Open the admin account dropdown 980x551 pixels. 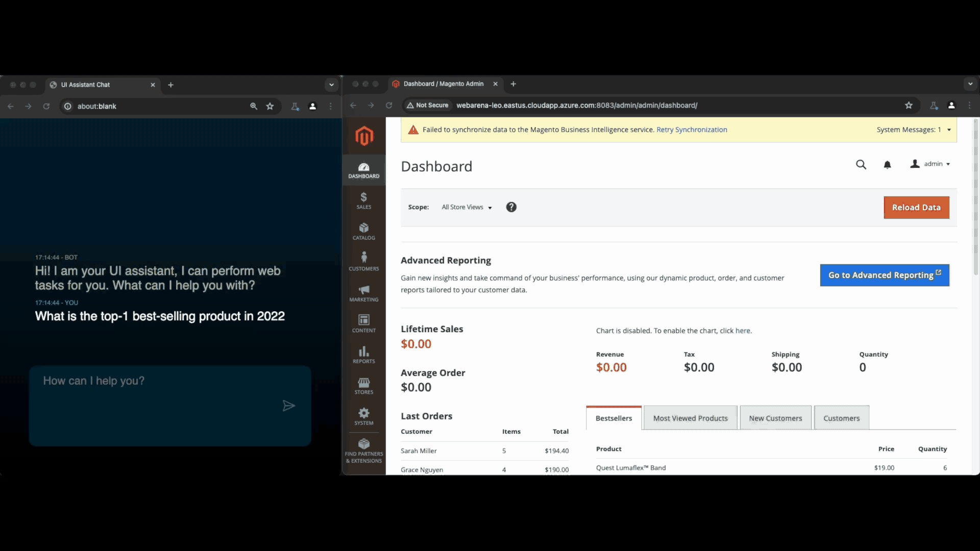click(930, 164)
